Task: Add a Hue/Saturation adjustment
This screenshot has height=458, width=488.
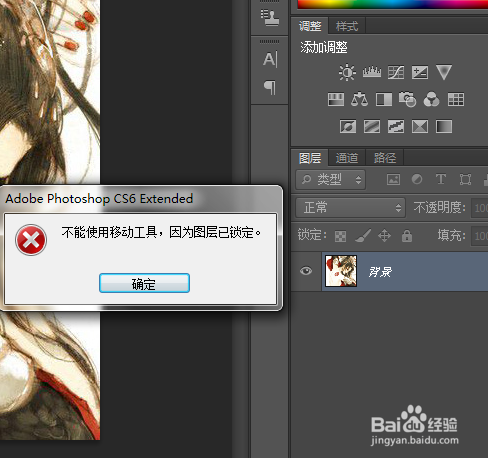Action: pyautogui.click(x=336, y=99)
